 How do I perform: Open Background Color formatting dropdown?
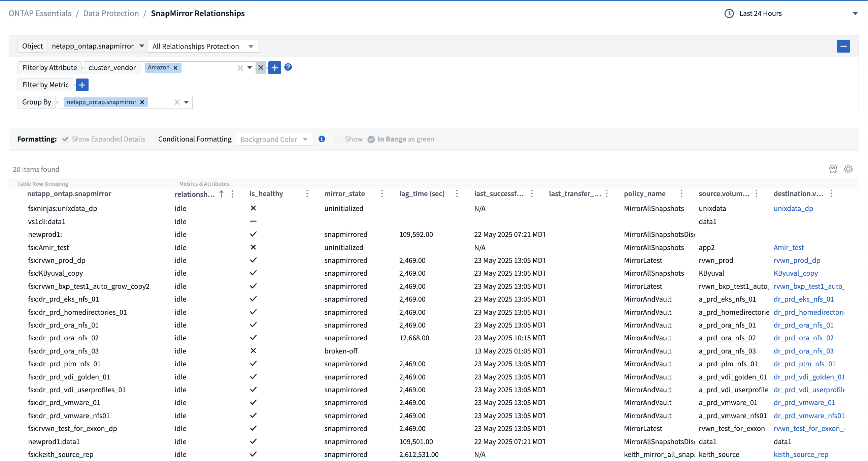pos(274,139)
